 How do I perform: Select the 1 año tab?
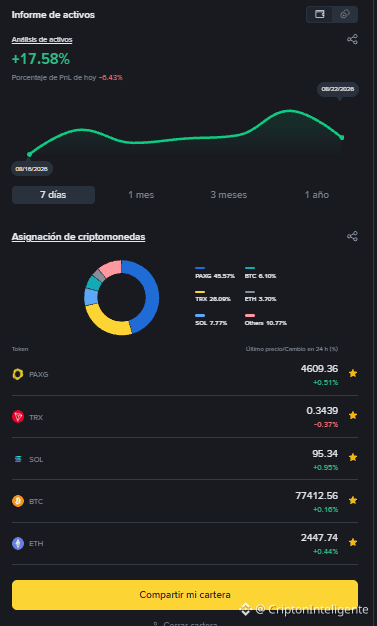click(317, 195)
